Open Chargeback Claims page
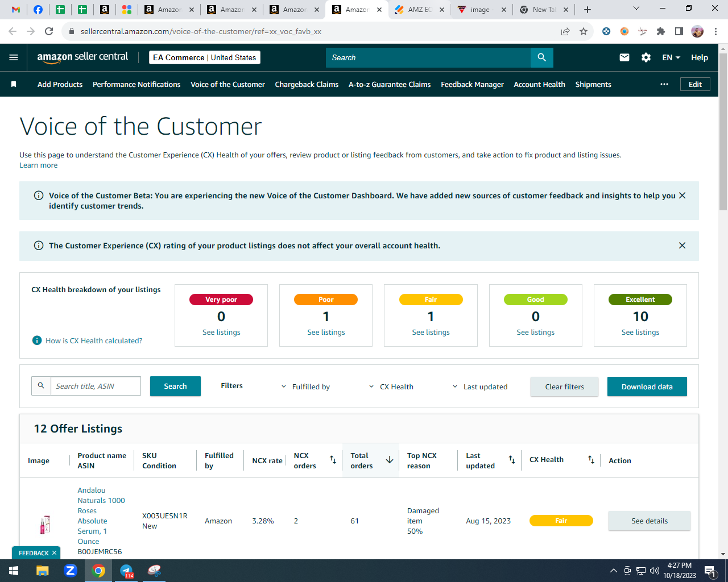This screenshot has height=582, width=728. coord(307,84)
